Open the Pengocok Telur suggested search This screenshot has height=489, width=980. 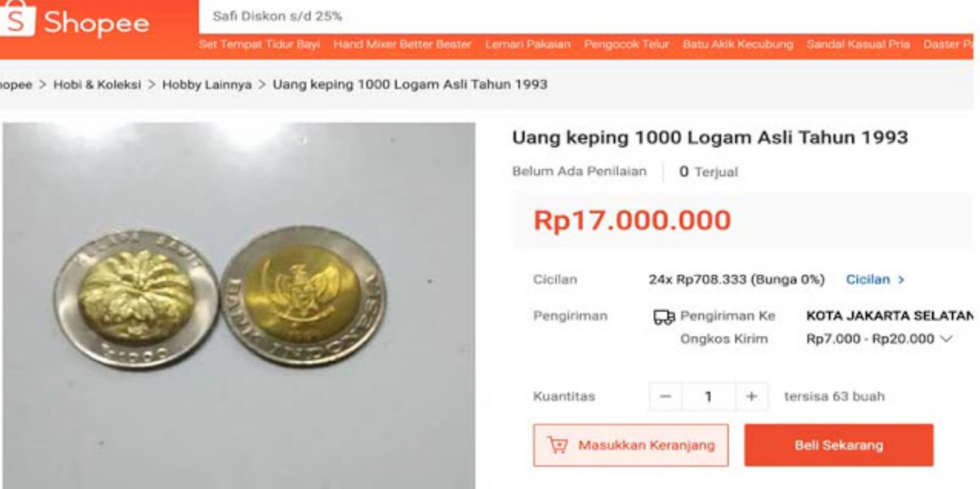[x=627, y=45]
